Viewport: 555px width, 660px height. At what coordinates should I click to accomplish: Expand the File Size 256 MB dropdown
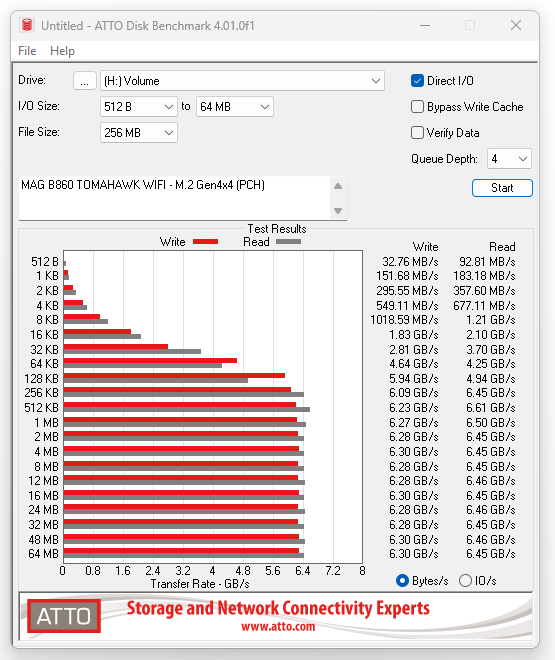tap(138, 133)
